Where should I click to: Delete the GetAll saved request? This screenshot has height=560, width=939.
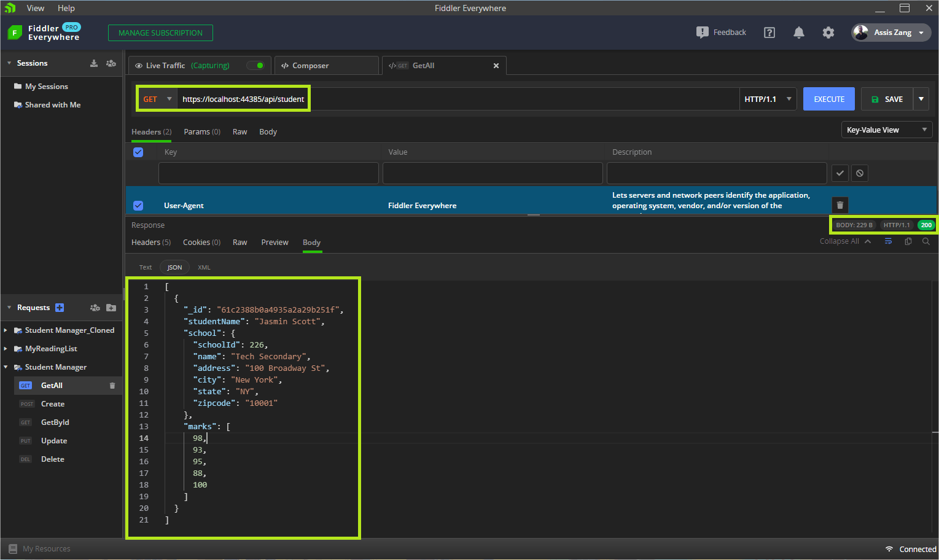[x=112, y=386]
